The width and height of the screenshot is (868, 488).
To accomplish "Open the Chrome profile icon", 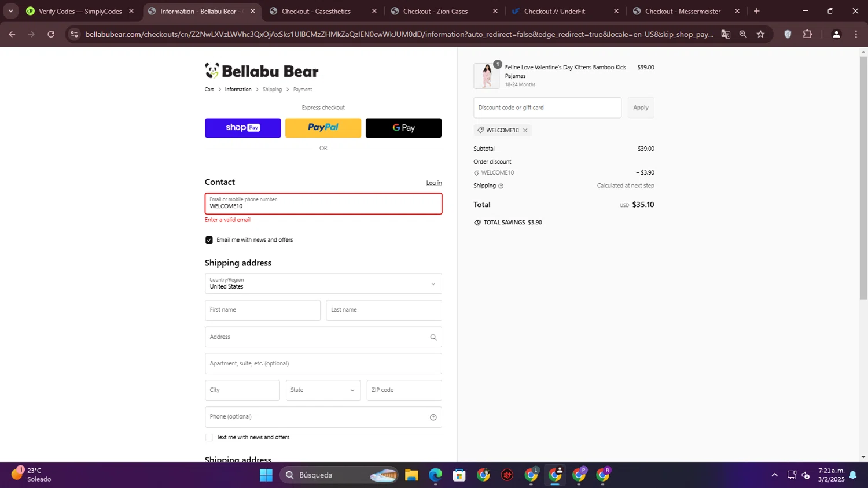I will tap(836, 34).
